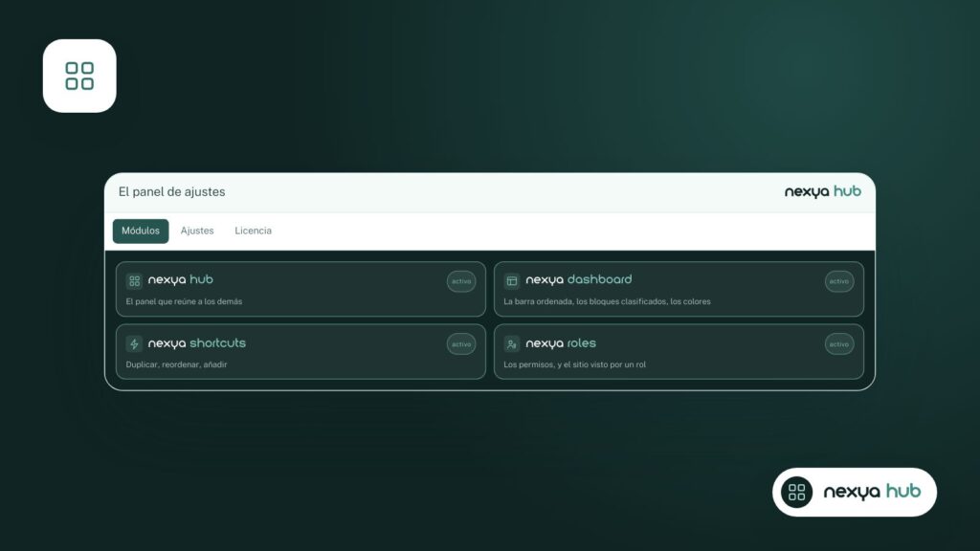Open the Licencia tab
The image size is (980, 551).
(x=253, y=231)
